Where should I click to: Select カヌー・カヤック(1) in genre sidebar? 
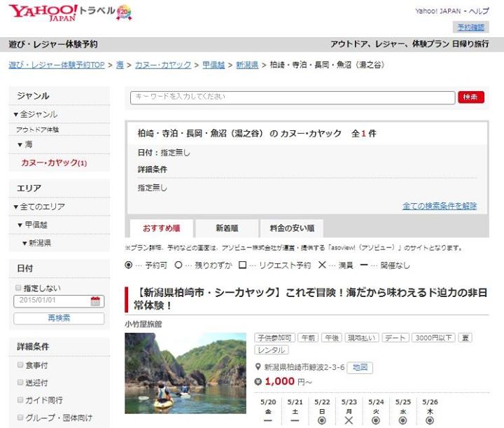[54, 163]
